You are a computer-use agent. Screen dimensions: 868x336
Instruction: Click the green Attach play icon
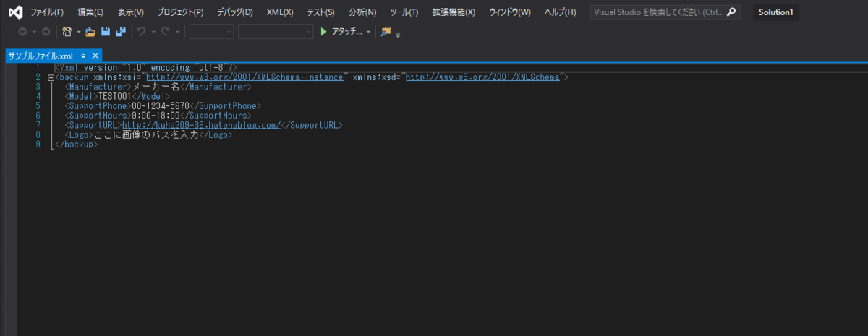[324, 32]
